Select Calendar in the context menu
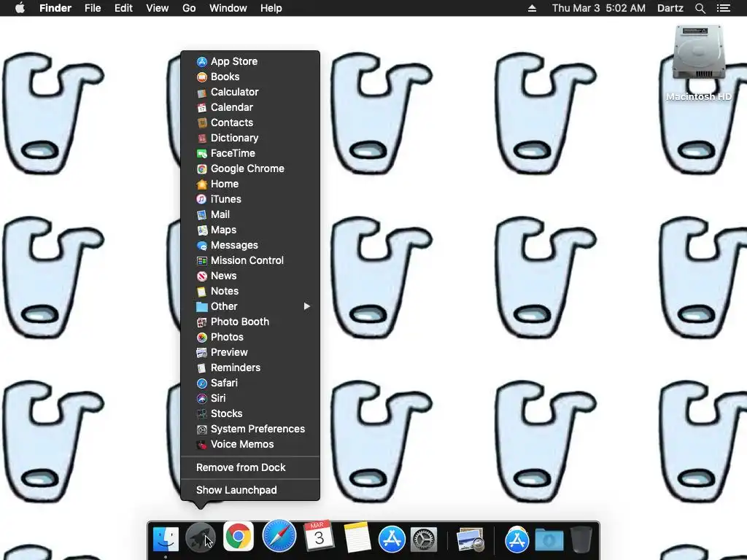 tap(250, 107)
